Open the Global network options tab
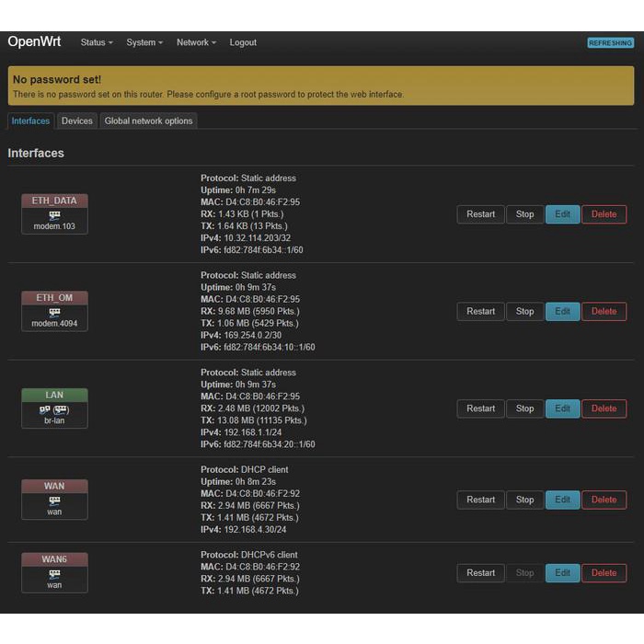This screenshot has width=644, height=644. pyautogui.click(x=148, y=121)
